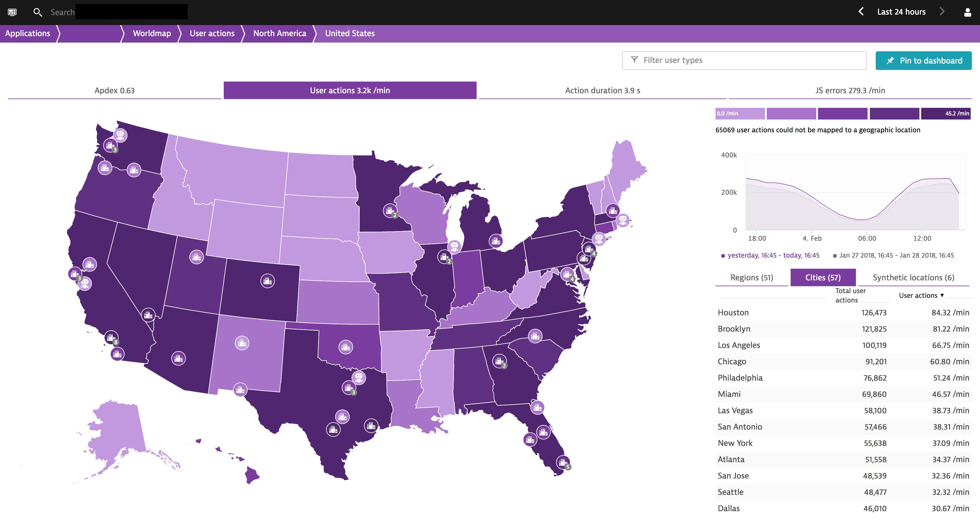Image resolution: width=980 pixels, height=531 pixels.
Task: Click the darkest 45.2 /min legend swatch
Action: (x=945, y=113)
